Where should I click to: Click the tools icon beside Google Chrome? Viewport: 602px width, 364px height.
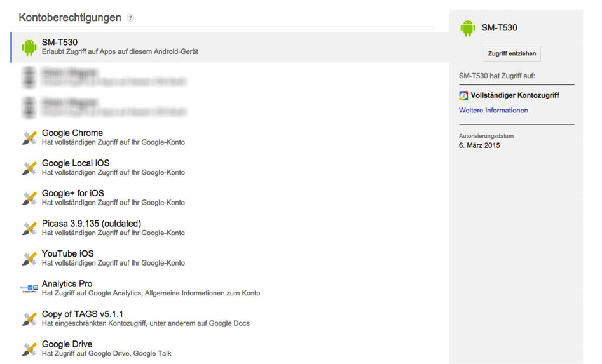[29, 138]
